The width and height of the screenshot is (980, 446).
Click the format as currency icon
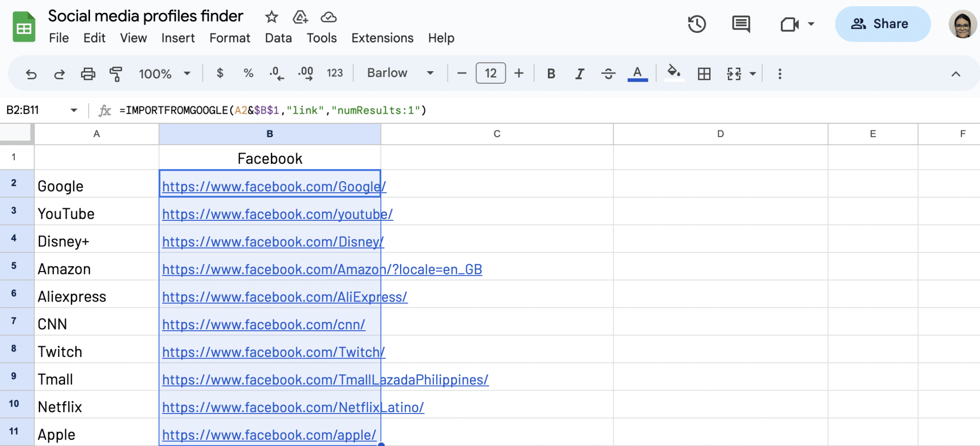(x=220, y=73)
